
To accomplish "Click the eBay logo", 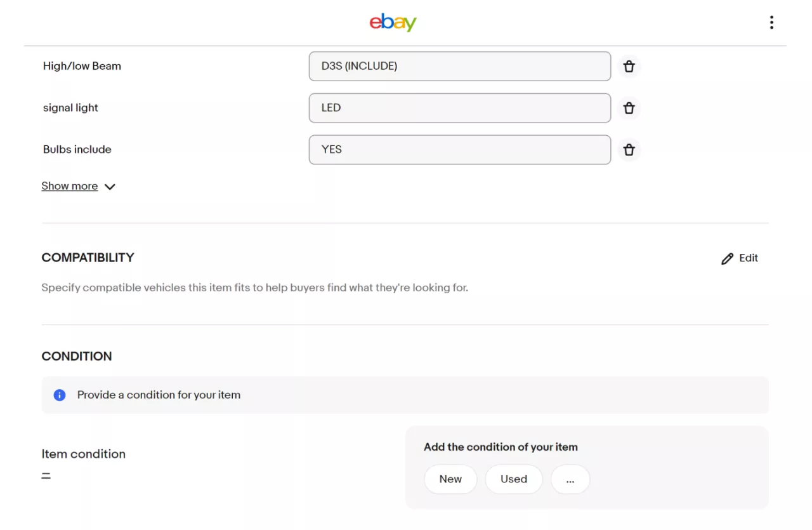I will coord(393,23).
